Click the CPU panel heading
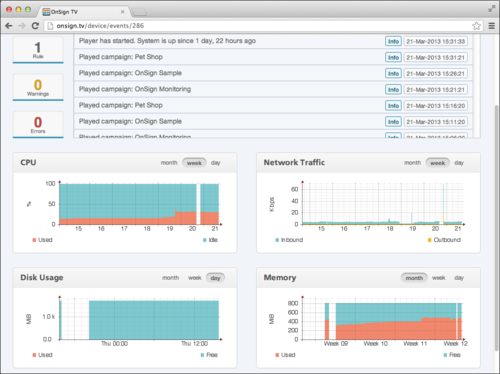Screen dimensions: 500x374 (x=28, y=163)
